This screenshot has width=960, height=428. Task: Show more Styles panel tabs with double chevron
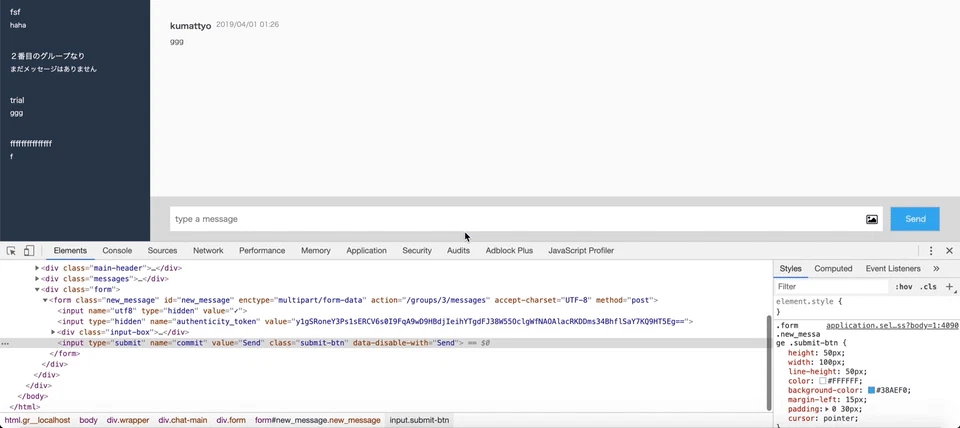pyautogui.click(x=936, y=268)
